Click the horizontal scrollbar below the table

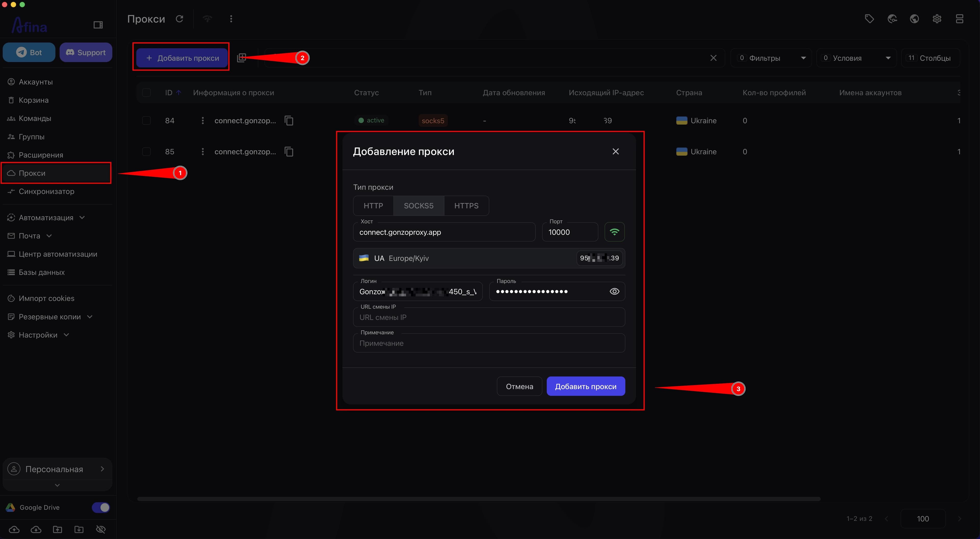[x=479, y=499]
